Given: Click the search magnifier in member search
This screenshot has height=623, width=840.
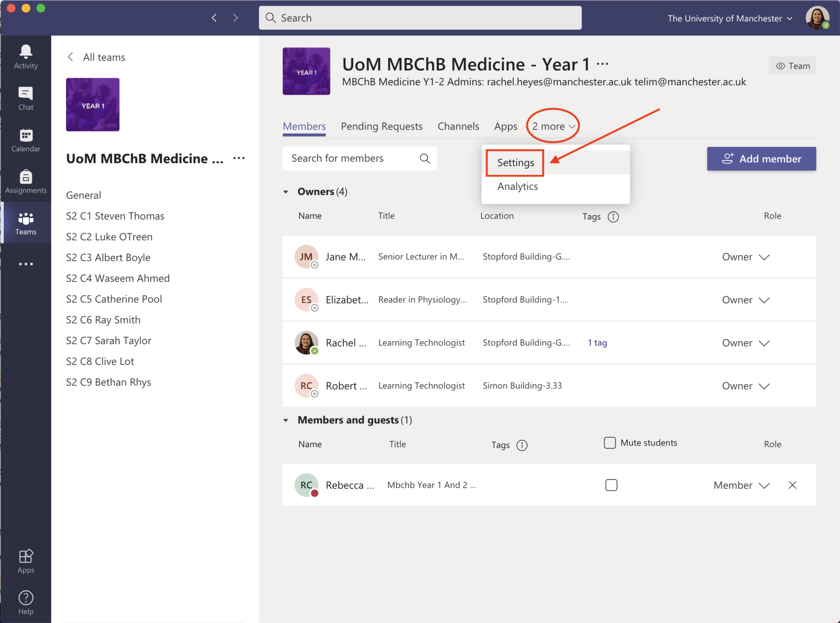Looking at the screenshot, I should point(425,158).
